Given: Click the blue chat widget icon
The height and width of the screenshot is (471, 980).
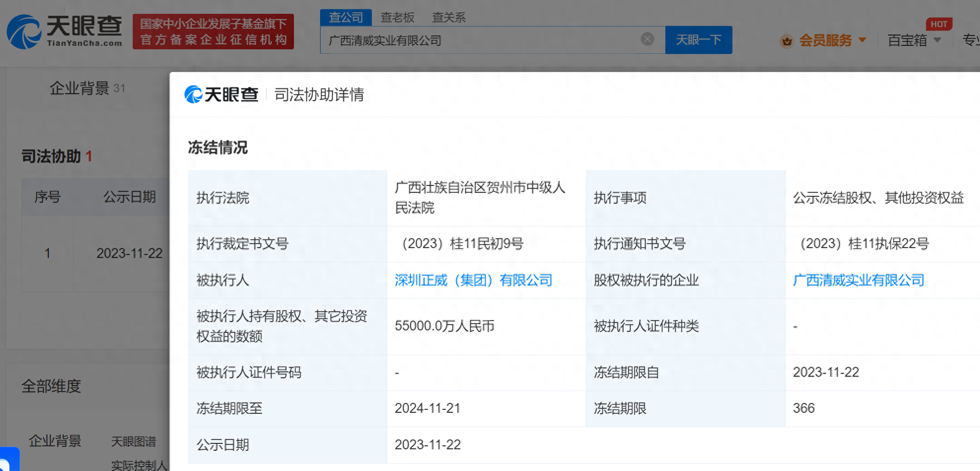Looking at the screenshot, I should (x=9, y=460).
